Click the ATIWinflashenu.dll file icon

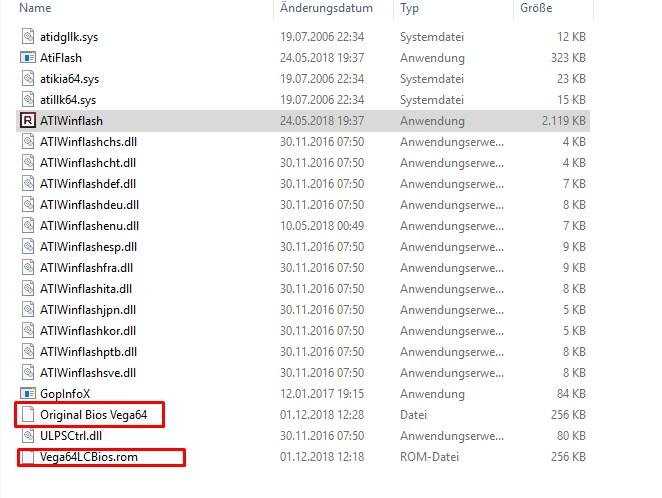(28, 226)
